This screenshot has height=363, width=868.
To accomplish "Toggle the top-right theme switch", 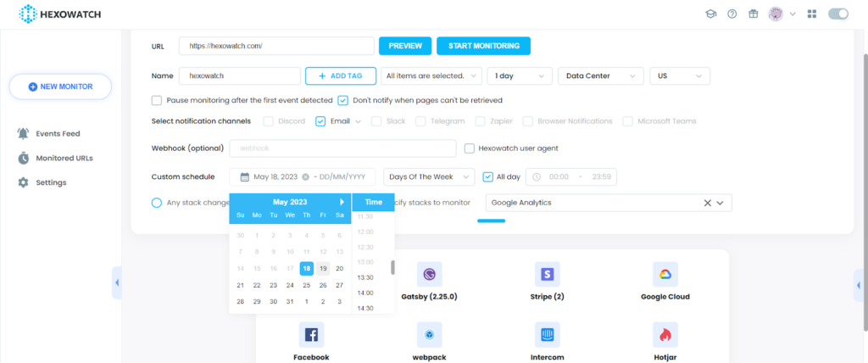I will 838,14.
